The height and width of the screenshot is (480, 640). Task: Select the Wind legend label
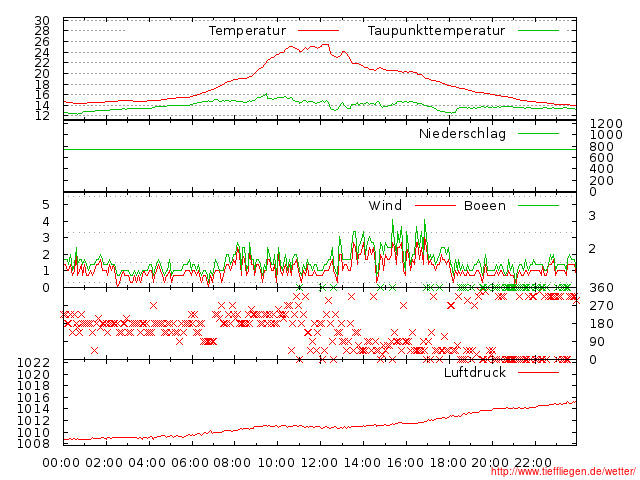tap(385, 205)
